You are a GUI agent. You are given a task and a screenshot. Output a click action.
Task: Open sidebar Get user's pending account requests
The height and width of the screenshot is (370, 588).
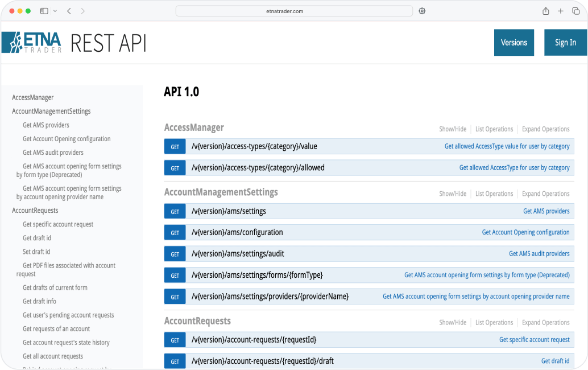[68, 315]
